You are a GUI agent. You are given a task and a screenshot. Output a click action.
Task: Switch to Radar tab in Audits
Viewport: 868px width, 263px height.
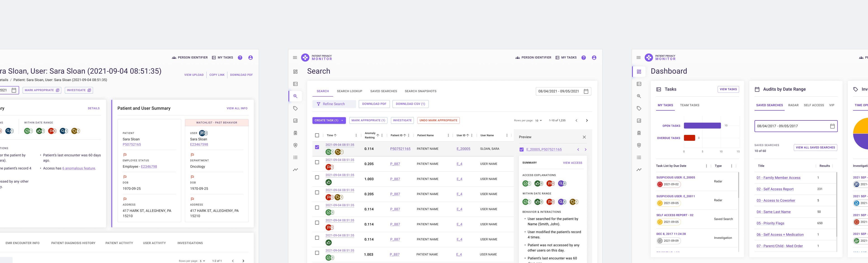[x=793, y=105]
